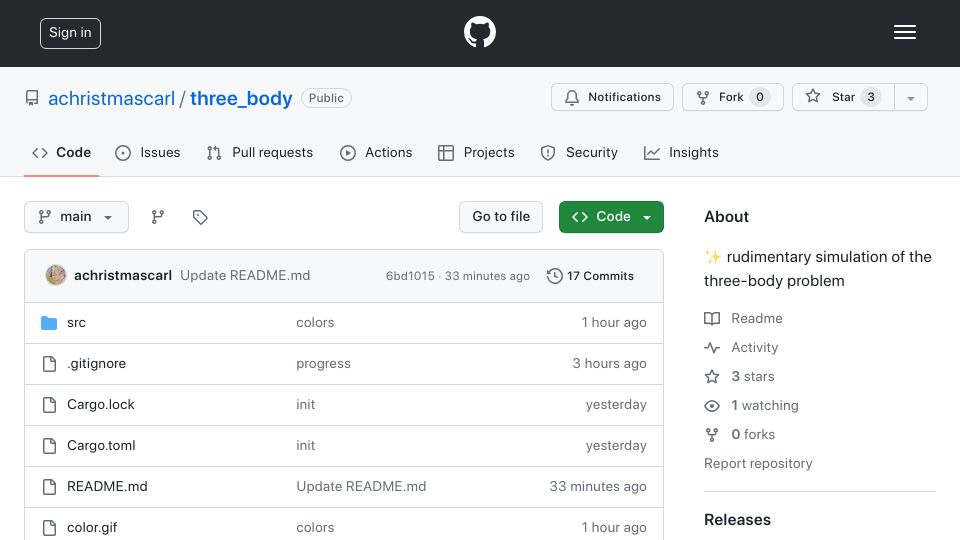Click the file icon beside Cargo.toml
Viewport: 960px width, 540px height.
[49, 446]
